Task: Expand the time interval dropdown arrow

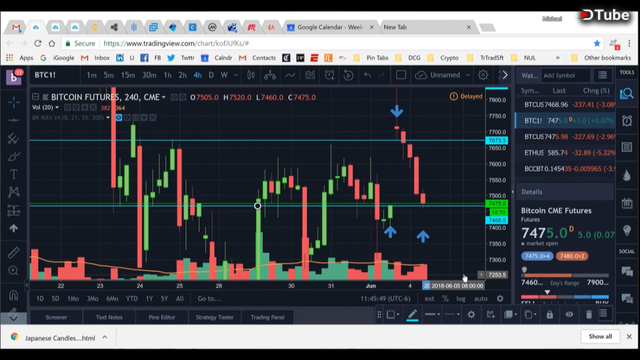Action: 236,75
